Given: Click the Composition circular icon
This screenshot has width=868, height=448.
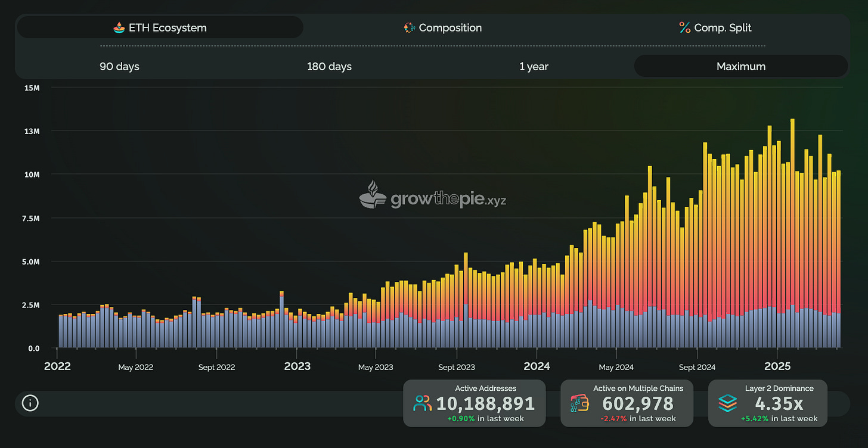Looking at the screenshot, I should click(409, 27).
